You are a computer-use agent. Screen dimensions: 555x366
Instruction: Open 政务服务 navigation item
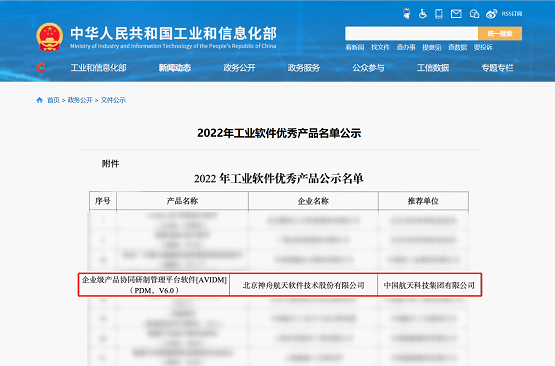[x=304, y=68]
